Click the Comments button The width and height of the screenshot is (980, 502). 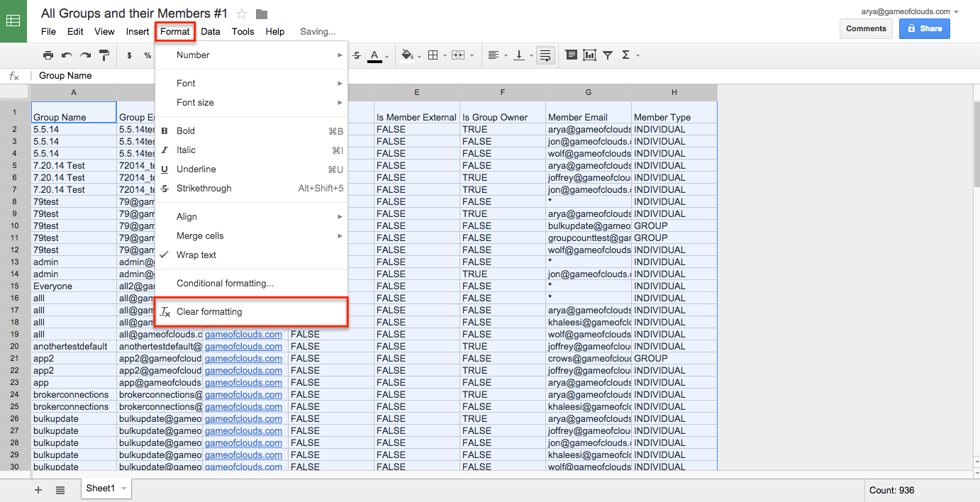[x=866, y=29]
